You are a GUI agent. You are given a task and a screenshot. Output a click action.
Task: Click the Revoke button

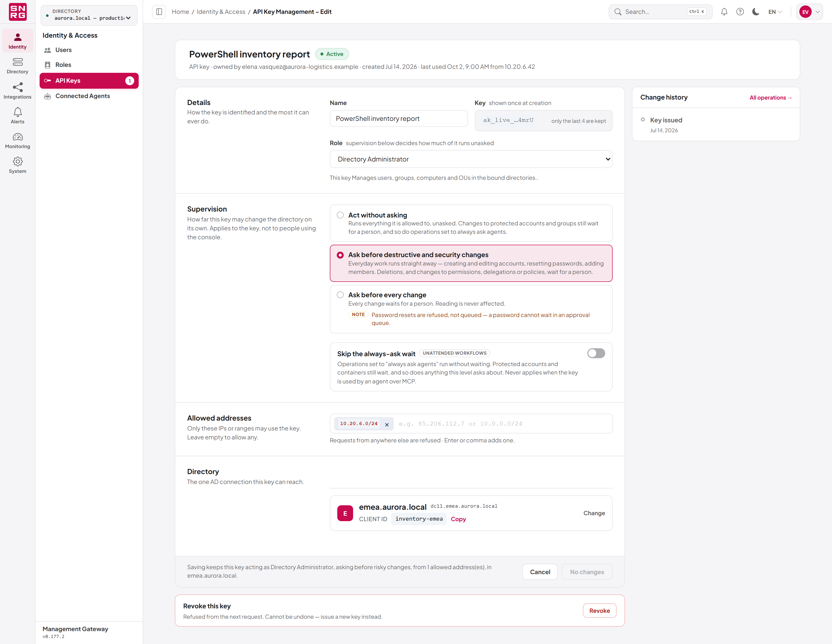(599, 611)
